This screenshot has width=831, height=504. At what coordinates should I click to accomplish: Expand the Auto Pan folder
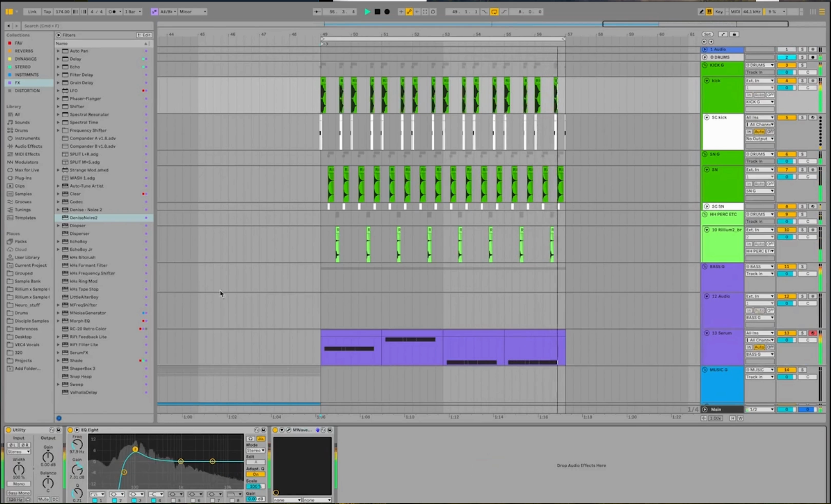(58, 51)
